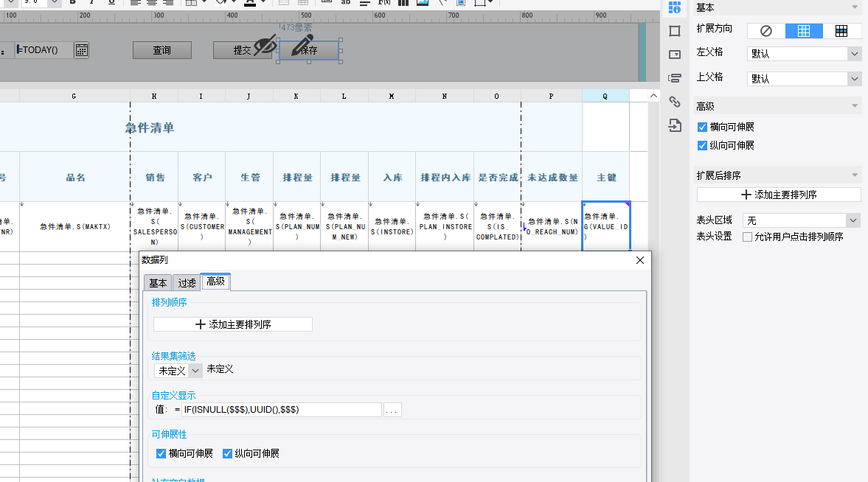Click the sheet scroll-up arrow

click(x=654, y=96)
